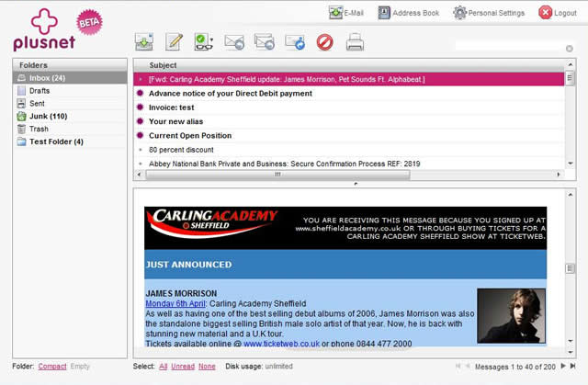Compose a new message with the pencil icon

pyautogui.click(x=174, y=42)
